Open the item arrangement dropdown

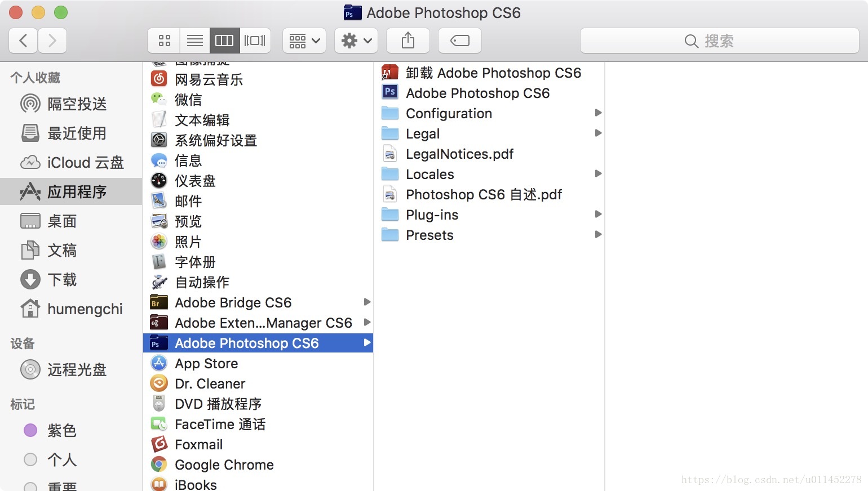point(304,41)
